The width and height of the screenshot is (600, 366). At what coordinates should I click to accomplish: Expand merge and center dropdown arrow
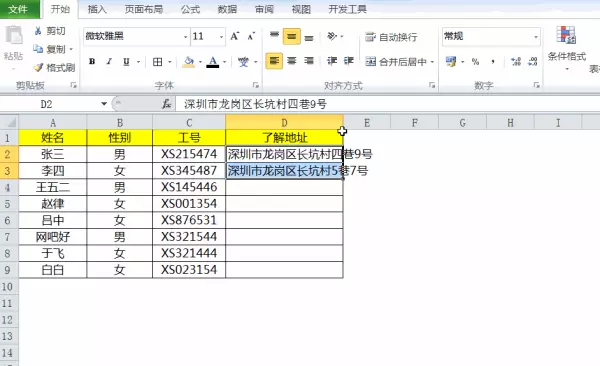tap(432, 62)
